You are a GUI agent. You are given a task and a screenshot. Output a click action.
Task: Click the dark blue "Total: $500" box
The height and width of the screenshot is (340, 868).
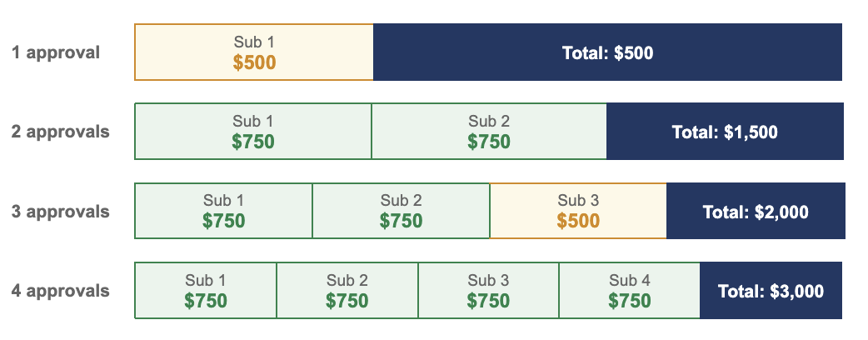click(607, 52)
